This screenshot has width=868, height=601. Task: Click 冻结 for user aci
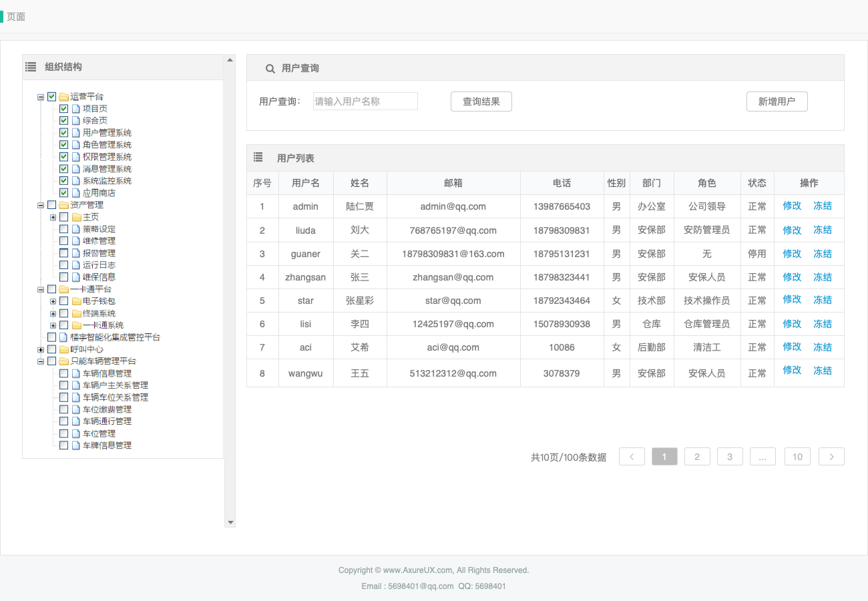point(823,347)
